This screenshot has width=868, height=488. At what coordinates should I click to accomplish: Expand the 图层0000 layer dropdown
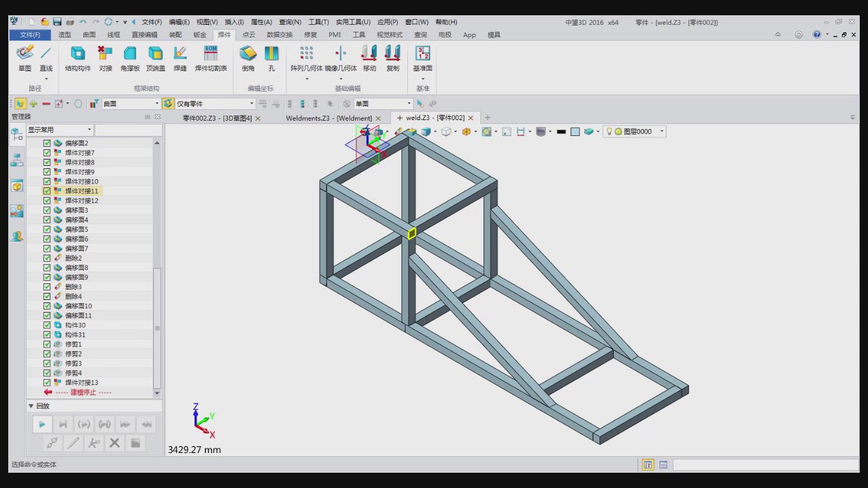coord(661,132)
